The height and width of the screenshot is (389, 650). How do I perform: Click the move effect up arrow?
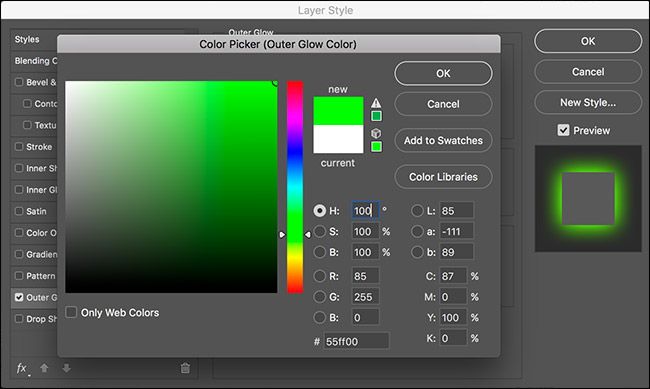(x=44, y=368)
